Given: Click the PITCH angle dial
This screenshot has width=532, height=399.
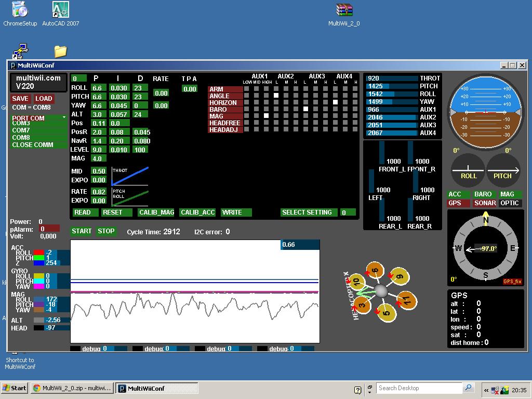Looking at the screenshot, I should tap(502, 170).
